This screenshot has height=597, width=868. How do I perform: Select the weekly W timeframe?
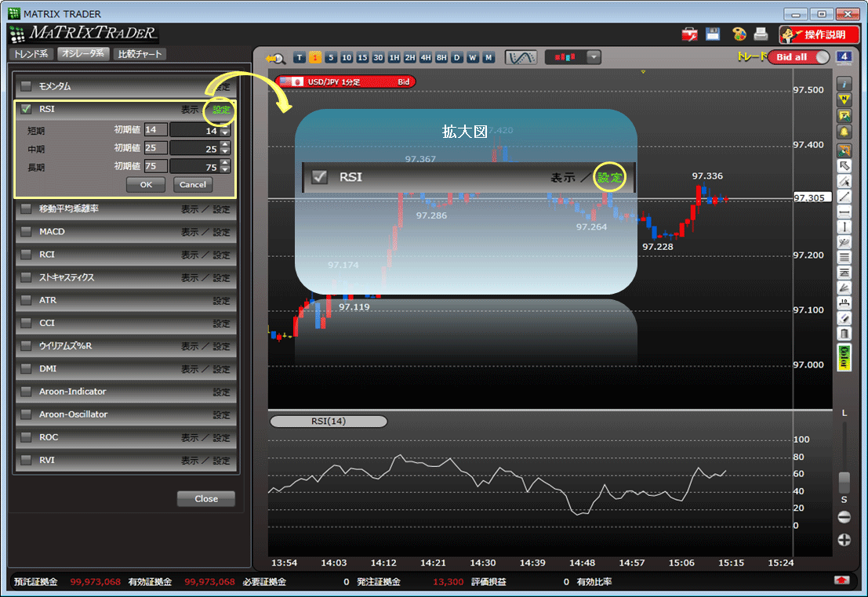pos(473,57)
